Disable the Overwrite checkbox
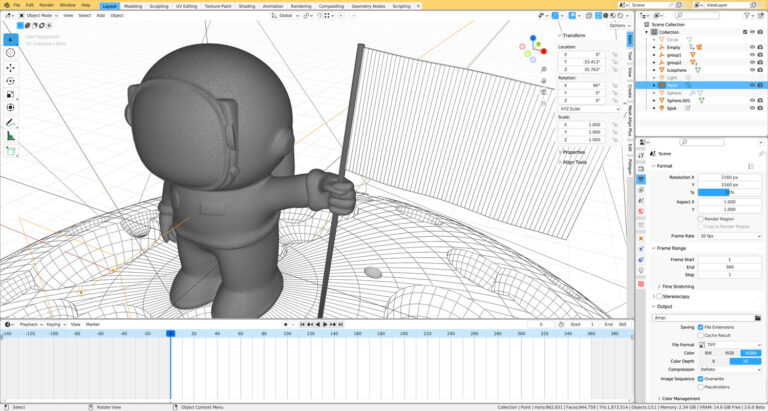 click(x=701, y=379)
